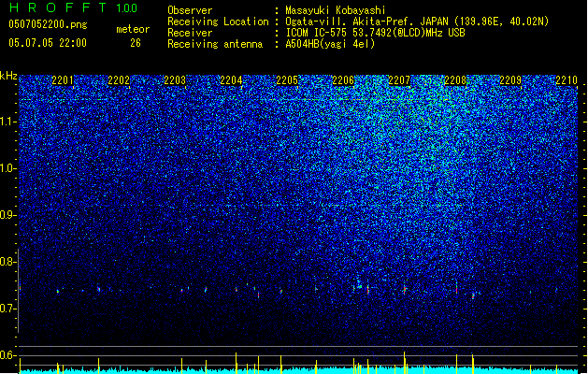Screen dimensions: 588x374
Task: Click the A504HB(yagi 4el) antenna text
Action: click(x=330, y=44)
